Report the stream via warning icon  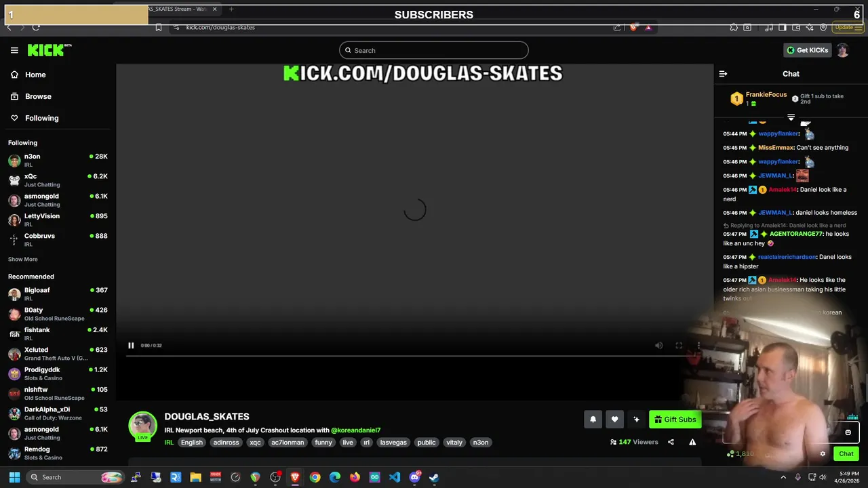(x=692, y=442)
